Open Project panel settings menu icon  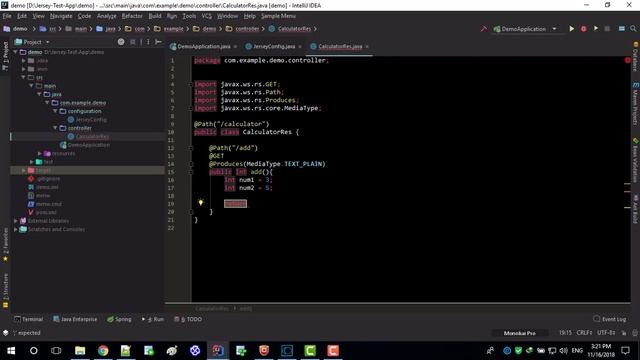pyautogui.click(x=148, y=42)
